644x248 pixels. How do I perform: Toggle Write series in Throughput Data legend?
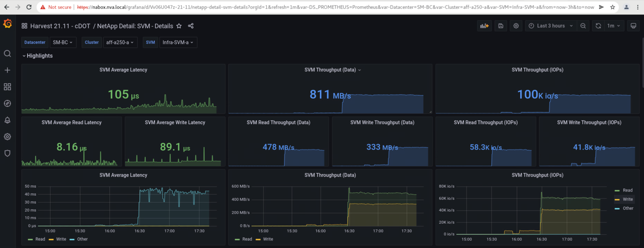coord(268,239)
